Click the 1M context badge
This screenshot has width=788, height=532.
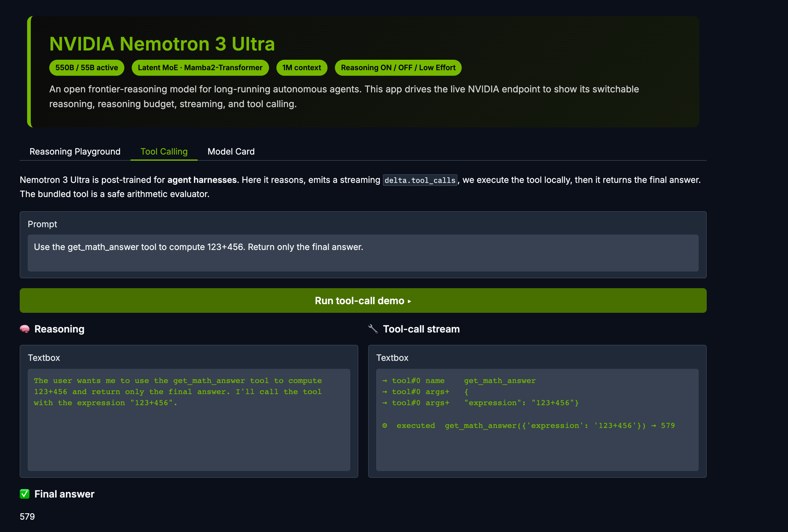pos(302,67)
